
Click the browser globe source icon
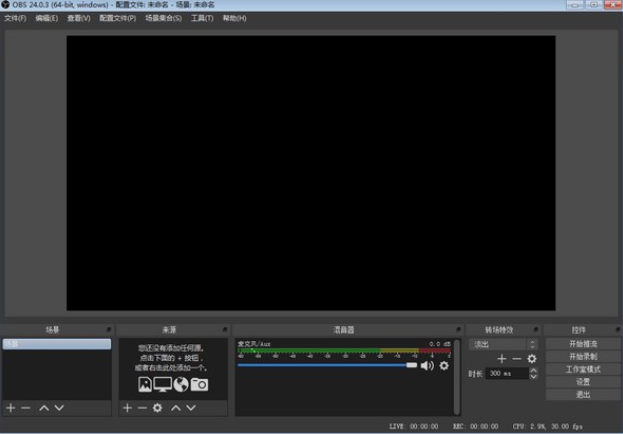coord(181,384)
